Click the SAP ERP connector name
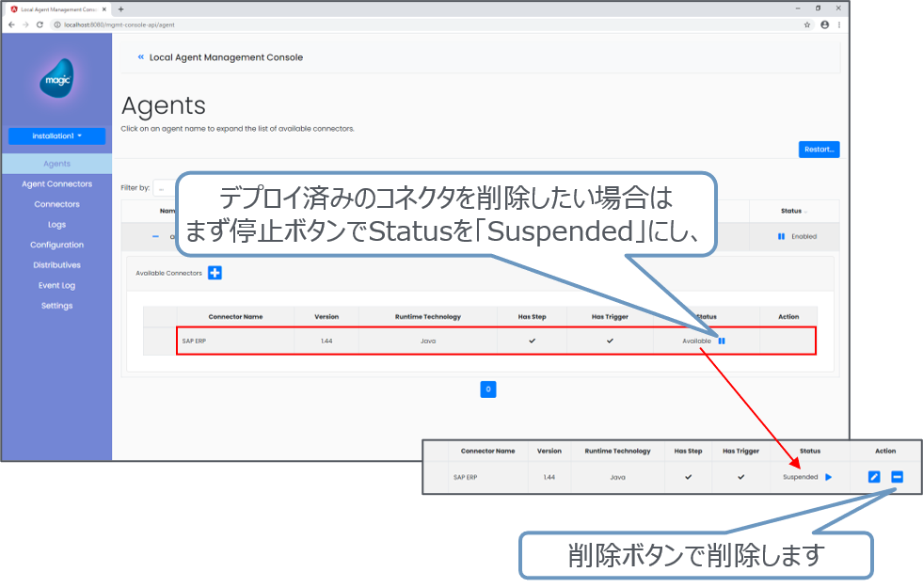 195,341
